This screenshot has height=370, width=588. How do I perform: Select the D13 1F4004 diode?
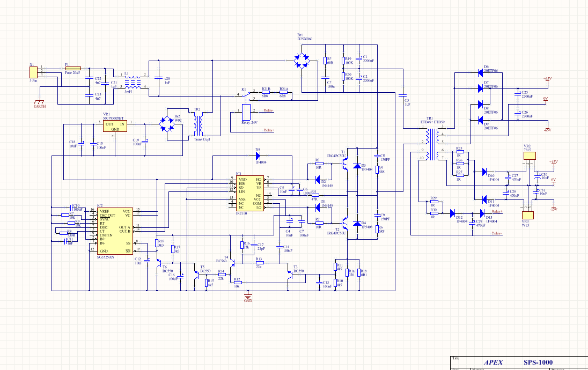pos(482,213)
